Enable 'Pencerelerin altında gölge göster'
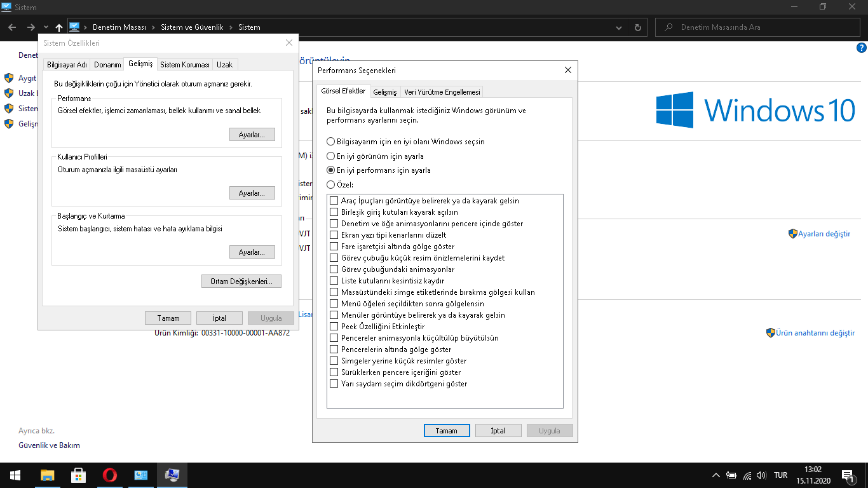868x488 pixels. click(334, 349)
